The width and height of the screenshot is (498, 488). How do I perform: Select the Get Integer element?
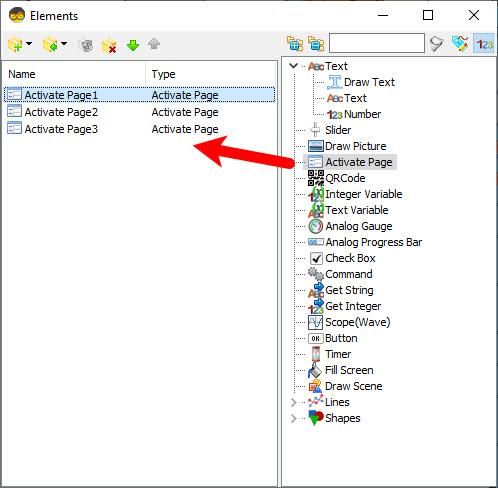[353, 306]
